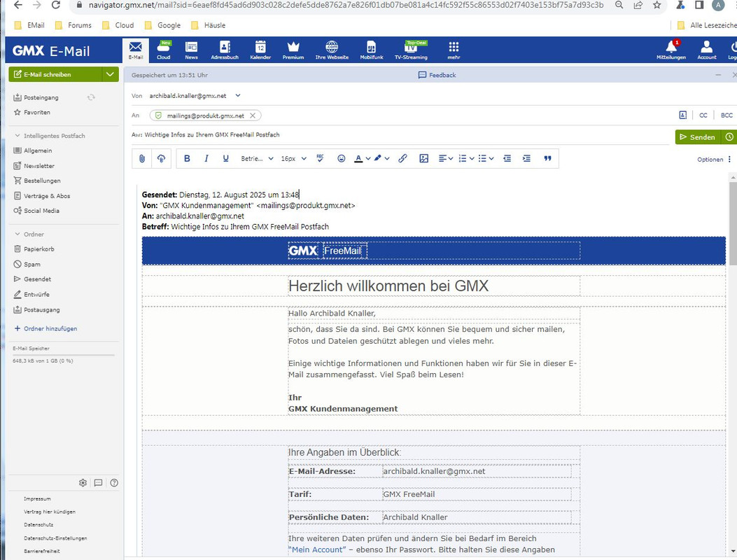The height and width of the screenshot is (560, 737).
Task: Toggle underline formatting
Action: pos(225,158)
